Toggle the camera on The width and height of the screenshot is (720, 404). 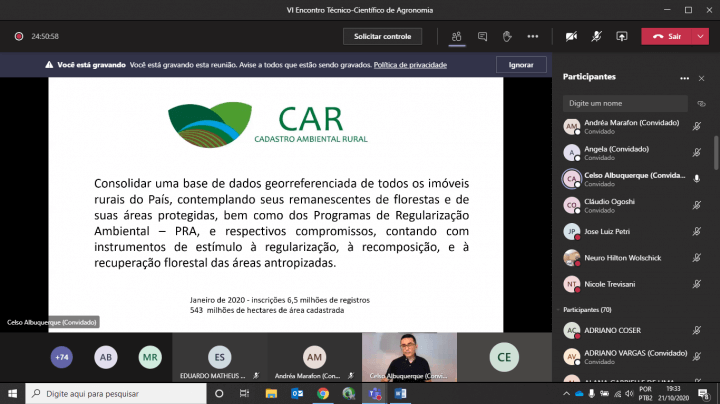[571, 36]
